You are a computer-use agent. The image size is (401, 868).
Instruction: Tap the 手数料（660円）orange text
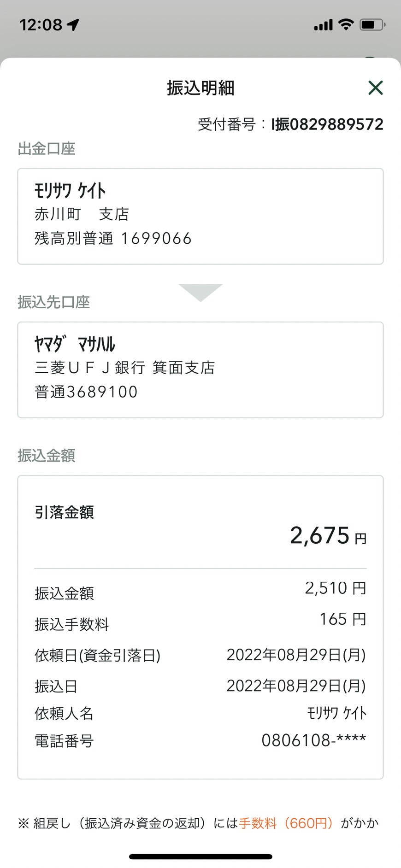[x=286, y=823]
